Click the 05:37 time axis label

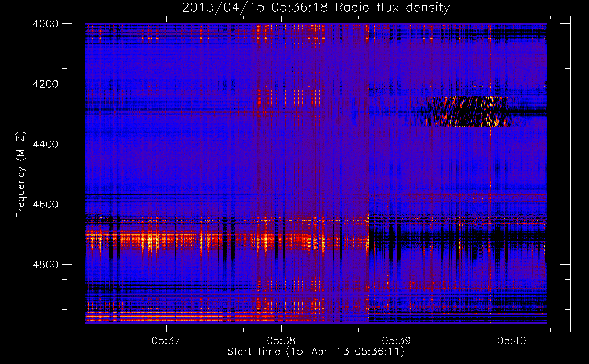(166, 341)
